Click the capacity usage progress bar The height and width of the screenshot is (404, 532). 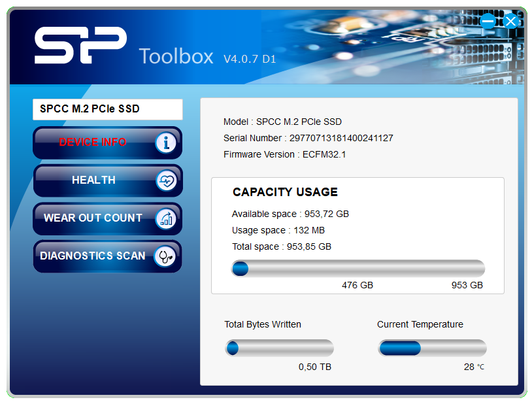click(358, 269)
